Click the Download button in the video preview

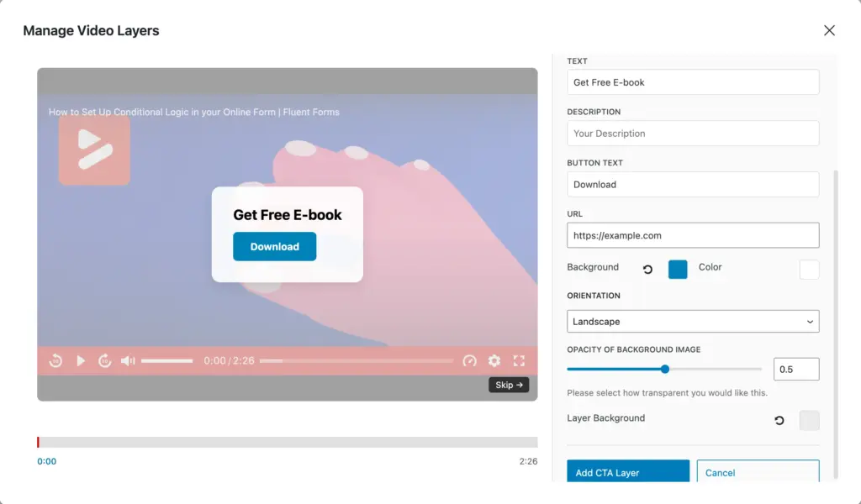(274, 247)
